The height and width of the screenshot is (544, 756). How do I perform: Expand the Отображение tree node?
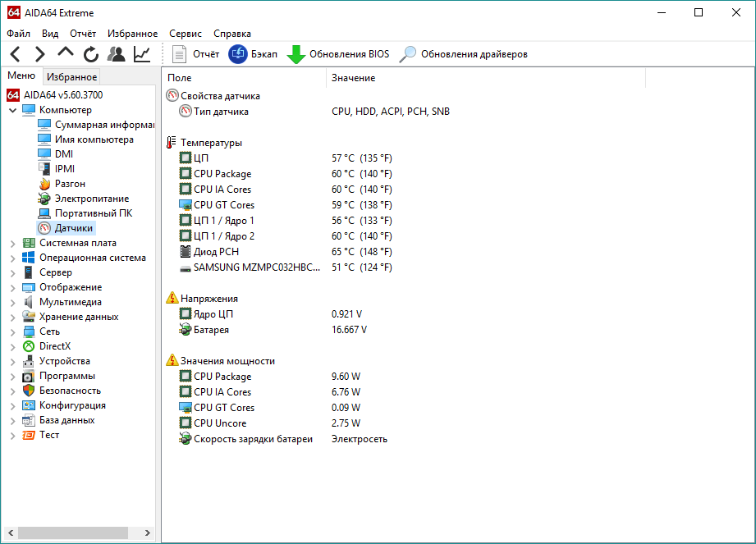pos(12,288)
